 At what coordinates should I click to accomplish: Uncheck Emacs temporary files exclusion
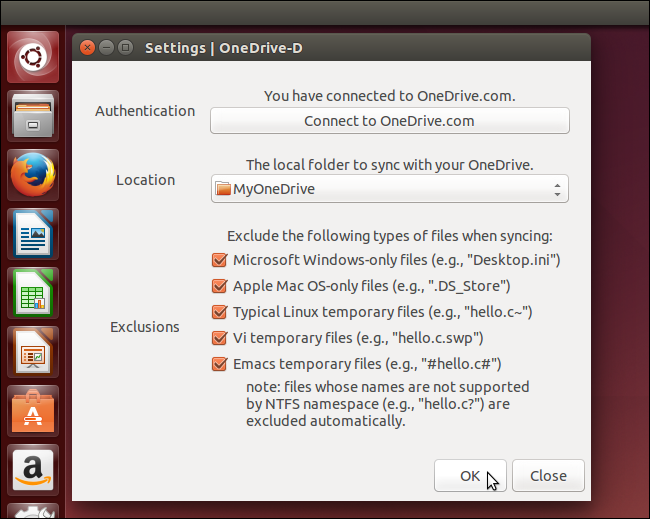[220, 364]
